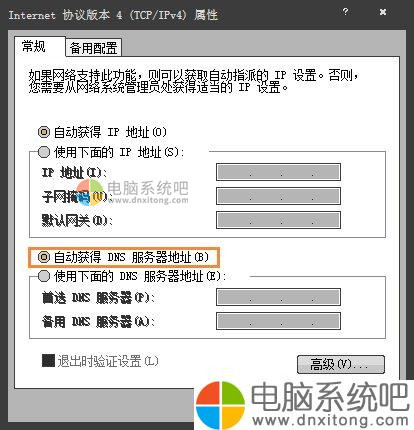This screenshot has height=430, width=414.
Task: Click the 首选 DNS 服务器 field
Action: click(278, 297)
